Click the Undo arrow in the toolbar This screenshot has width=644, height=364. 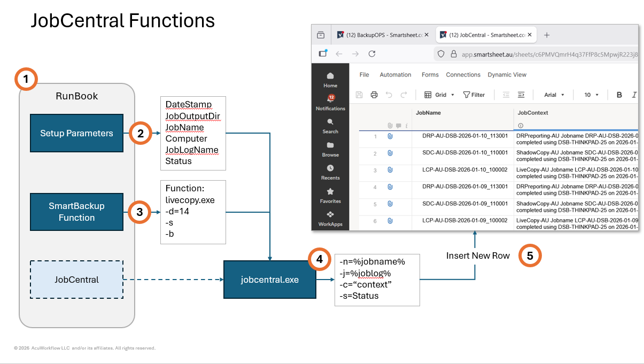pos(389,95)
